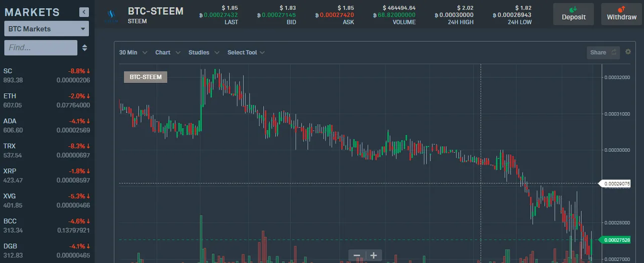Open the Withdraw button
The height and width of the screenshot is (263, 644).
[621, 14]
